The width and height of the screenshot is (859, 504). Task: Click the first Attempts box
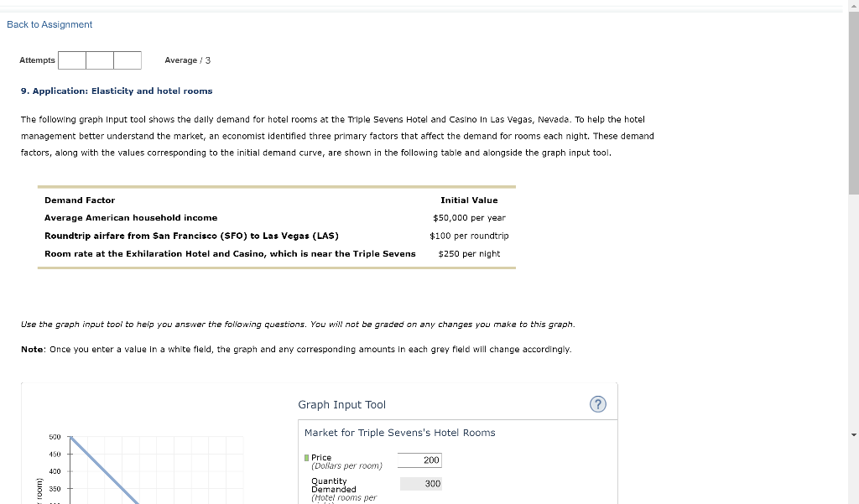[72, 60]
